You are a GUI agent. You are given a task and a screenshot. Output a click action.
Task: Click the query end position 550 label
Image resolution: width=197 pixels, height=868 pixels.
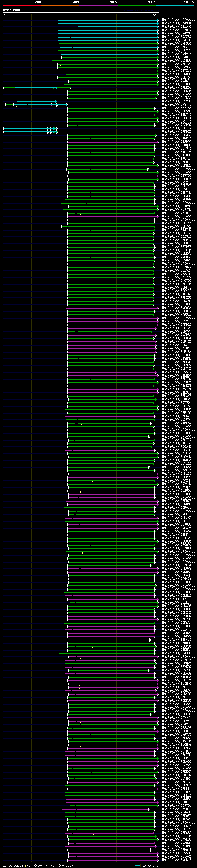point(155,15)
